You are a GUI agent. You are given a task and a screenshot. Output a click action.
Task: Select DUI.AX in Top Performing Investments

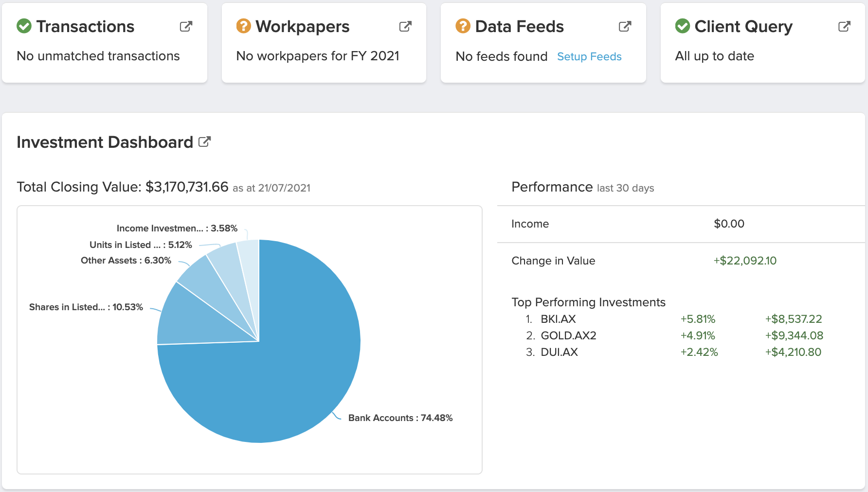(x=559, y=352)
